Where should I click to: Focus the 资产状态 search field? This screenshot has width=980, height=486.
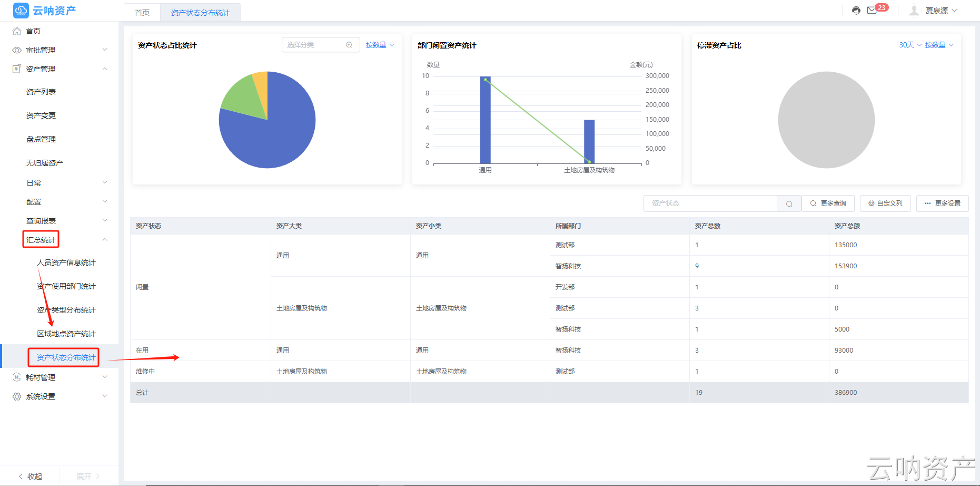click(710, 203)
